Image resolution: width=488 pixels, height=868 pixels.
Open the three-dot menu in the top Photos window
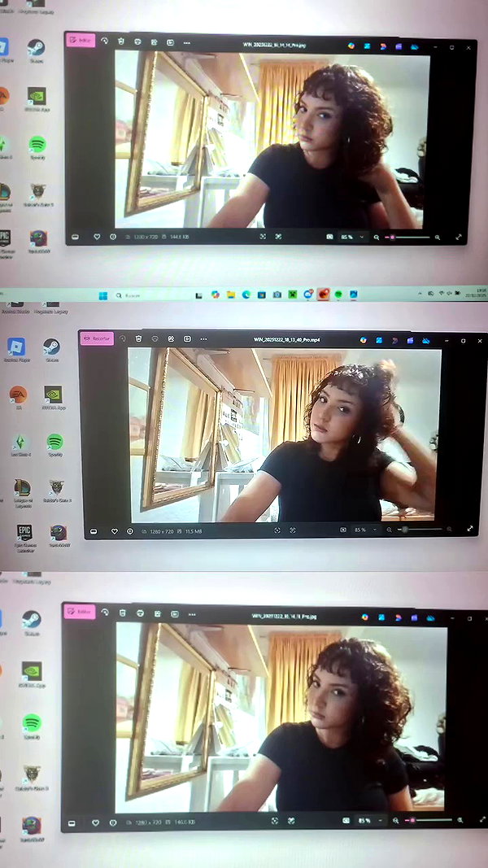pos(187,42)
